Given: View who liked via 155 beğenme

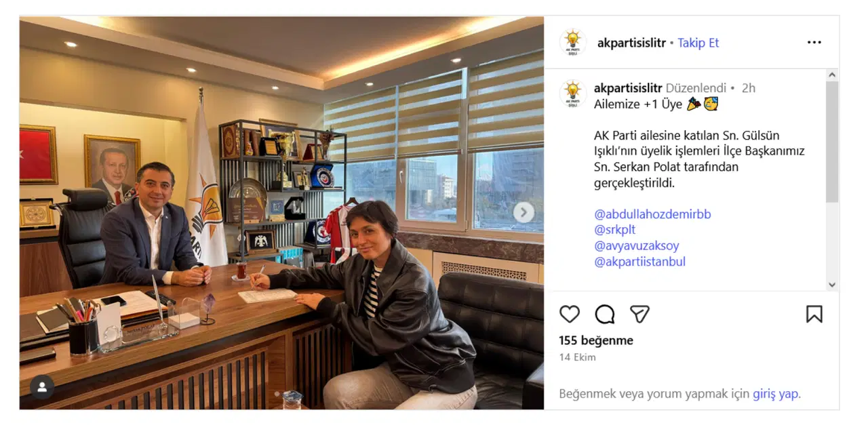Looking at the screenshot, I should tap(596, 340).
